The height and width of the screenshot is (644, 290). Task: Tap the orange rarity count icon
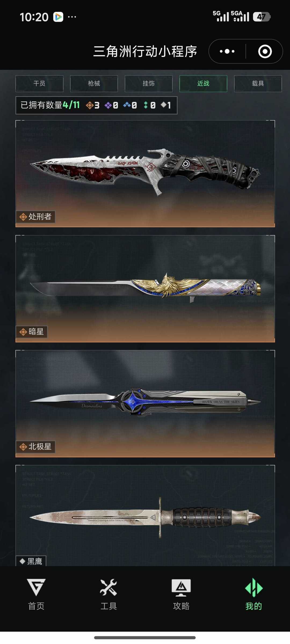(89, 105)
